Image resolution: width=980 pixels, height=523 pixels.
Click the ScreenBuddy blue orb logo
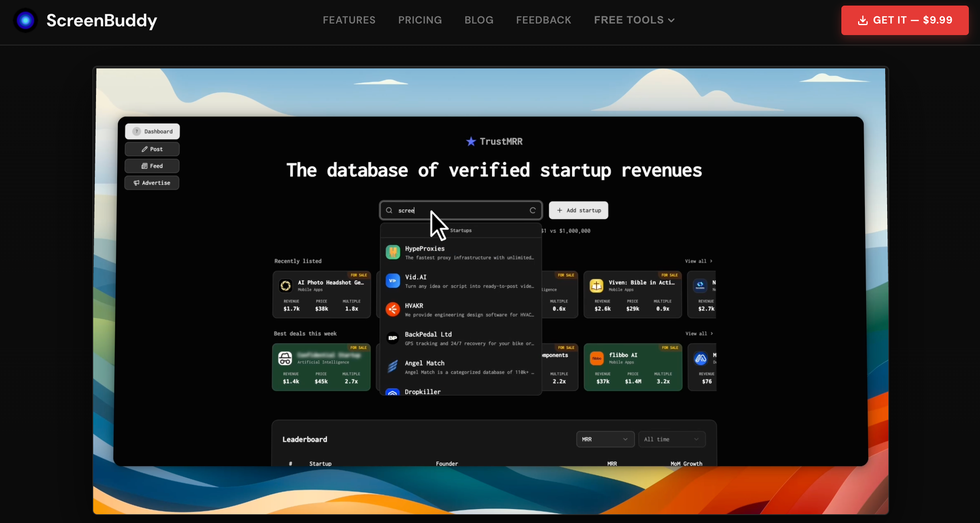coord(25,20)
